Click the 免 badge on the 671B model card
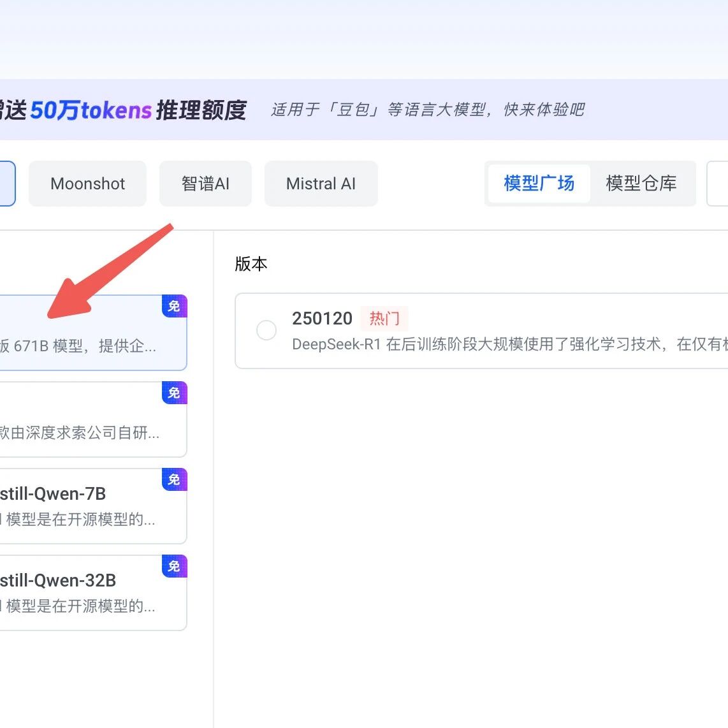Image resolution: width=728 pixels, height=728 pixels. point(174,307)
